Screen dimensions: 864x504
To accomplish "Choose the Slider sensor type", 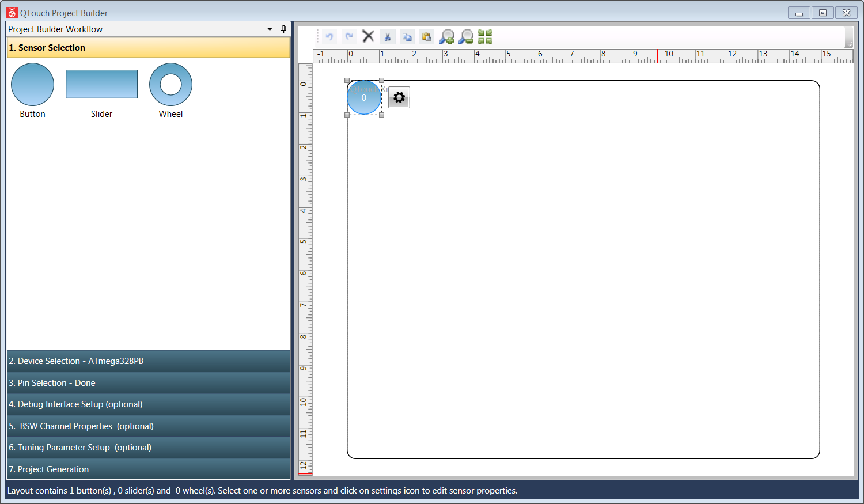I will tap(101, 85).
